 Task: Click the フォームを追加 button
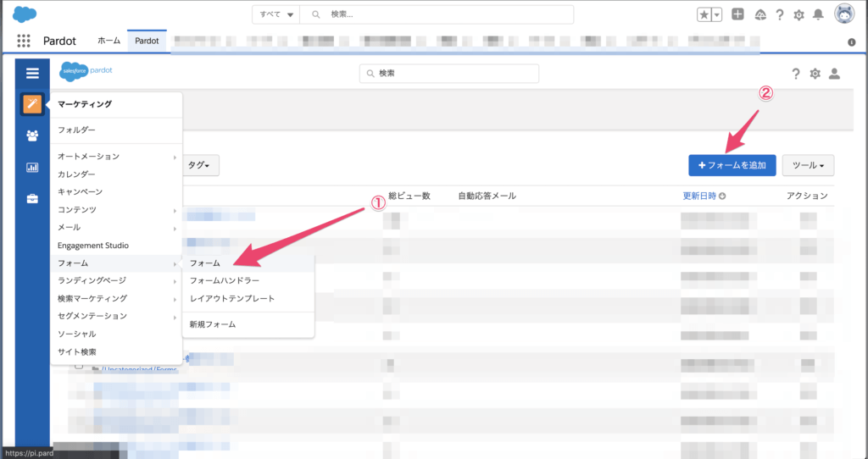point(732,165)
